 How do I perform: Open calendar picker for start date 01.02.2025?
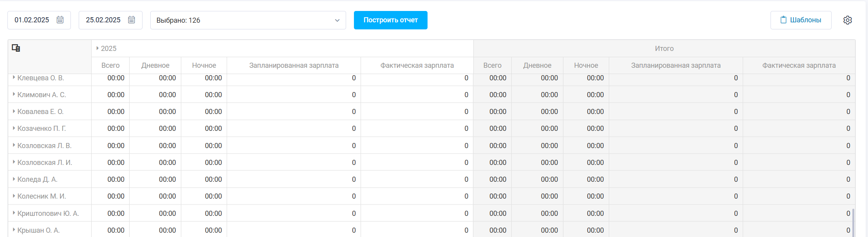(60, 20)
